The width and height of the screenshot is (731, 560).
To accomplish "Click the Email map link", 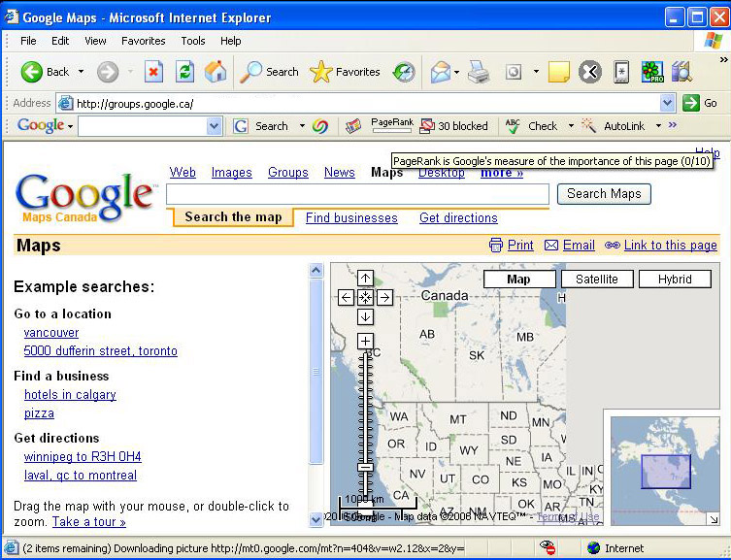I will 579,245.
